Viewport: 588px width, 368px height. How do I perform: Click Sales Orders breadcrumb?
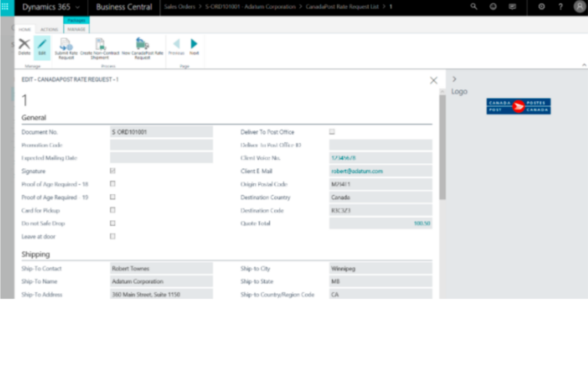point(180,7)
